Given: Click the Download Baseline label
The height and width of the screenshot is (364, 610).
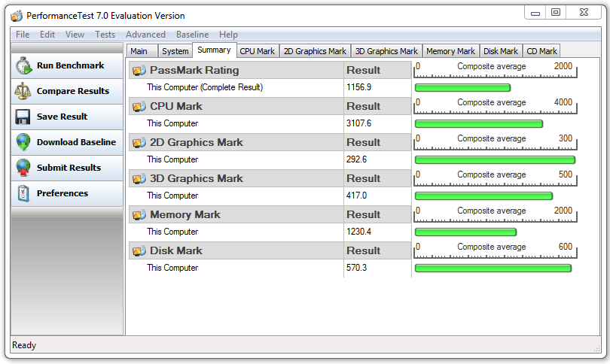Looking at the screenshot, I should (76, 142).
